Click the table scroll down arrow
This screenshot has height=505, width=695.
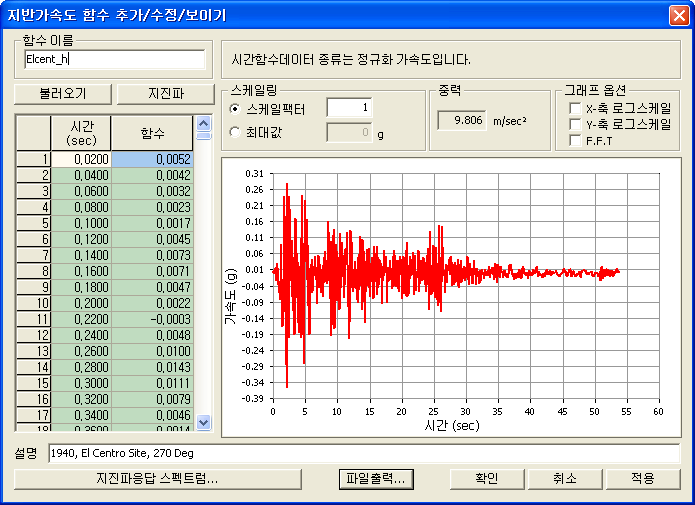203,423
